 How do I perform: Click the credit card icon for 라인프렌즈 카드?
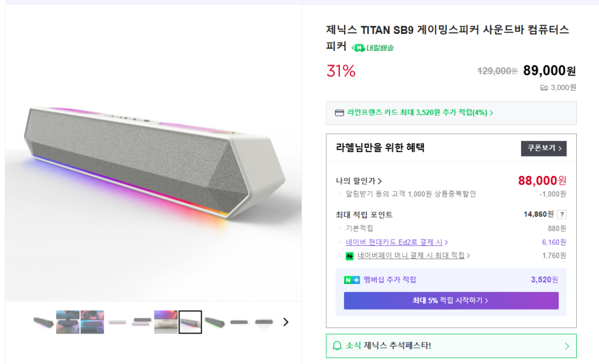[x=339, y=113]
